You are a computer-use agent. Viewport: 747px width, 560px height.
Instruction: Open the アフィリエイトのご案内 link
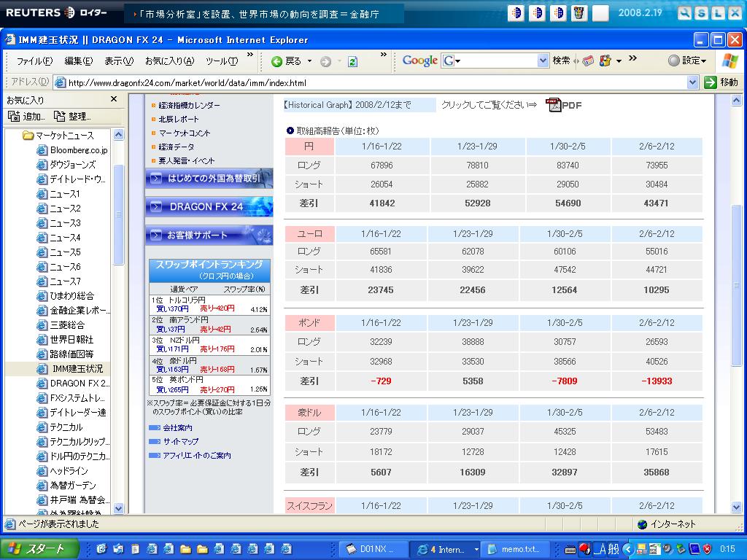(x=197, y=455)
